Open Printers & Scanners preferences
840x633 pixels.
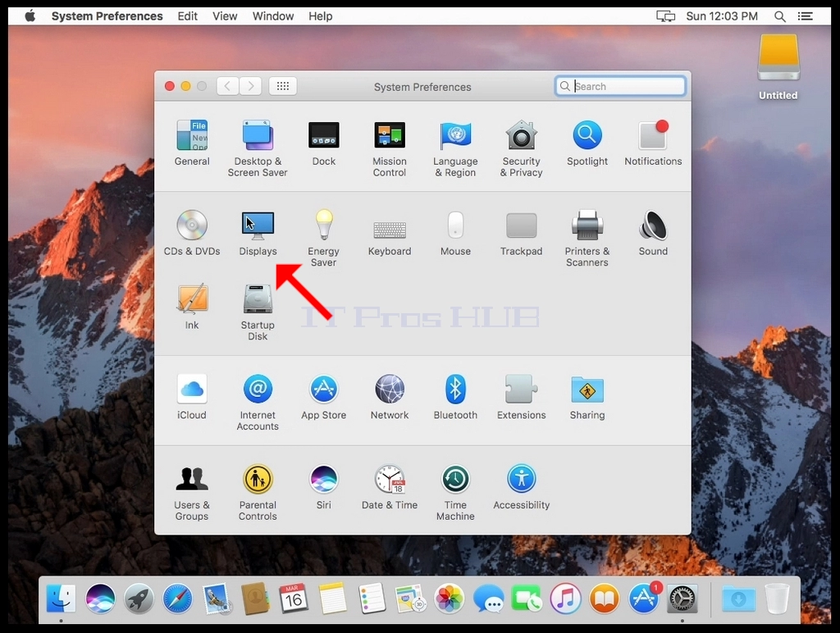pos(587,225)
